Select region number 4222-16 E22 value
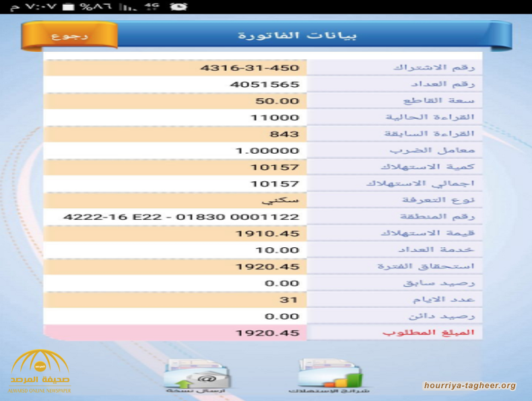This screenshot has height=401, width=532. click(x=181, y=217)
